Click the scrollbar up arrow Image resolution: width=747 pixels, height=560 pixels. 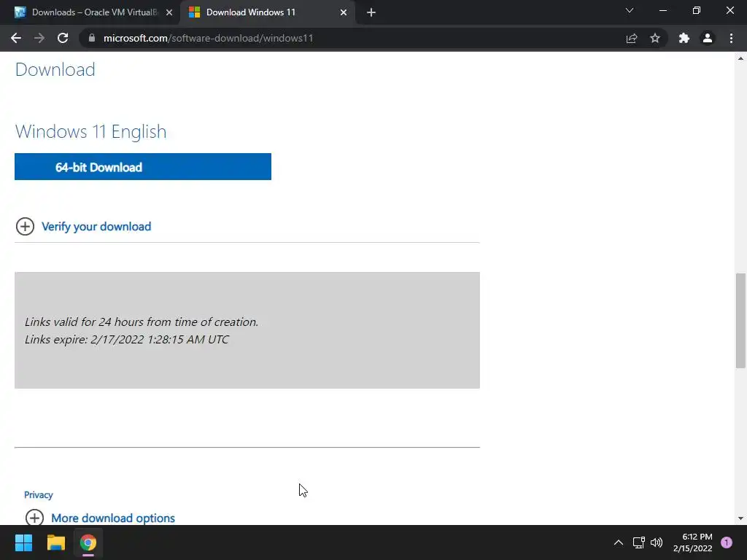(x=740, y=58)
